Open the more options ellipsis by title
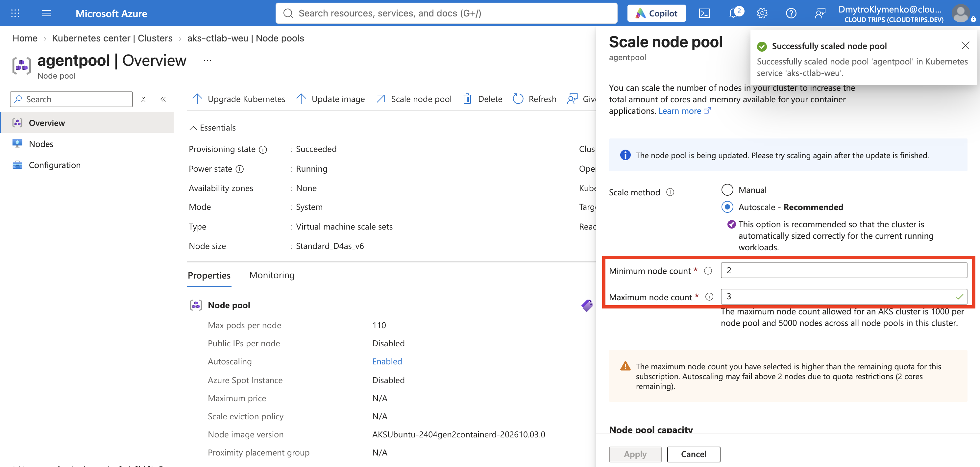Screen dimensions: 980x467 [x=207, y=61]
